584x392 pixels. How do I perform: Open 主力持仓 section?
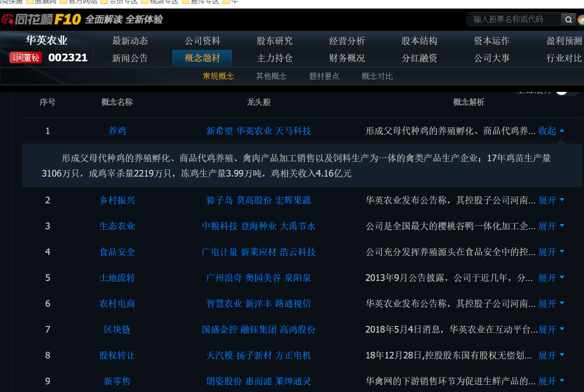275,58
